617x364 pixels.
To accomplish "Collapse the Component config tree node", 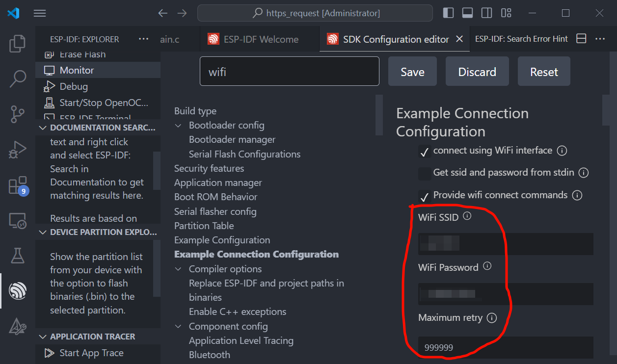I will click(x=178, y=327).
